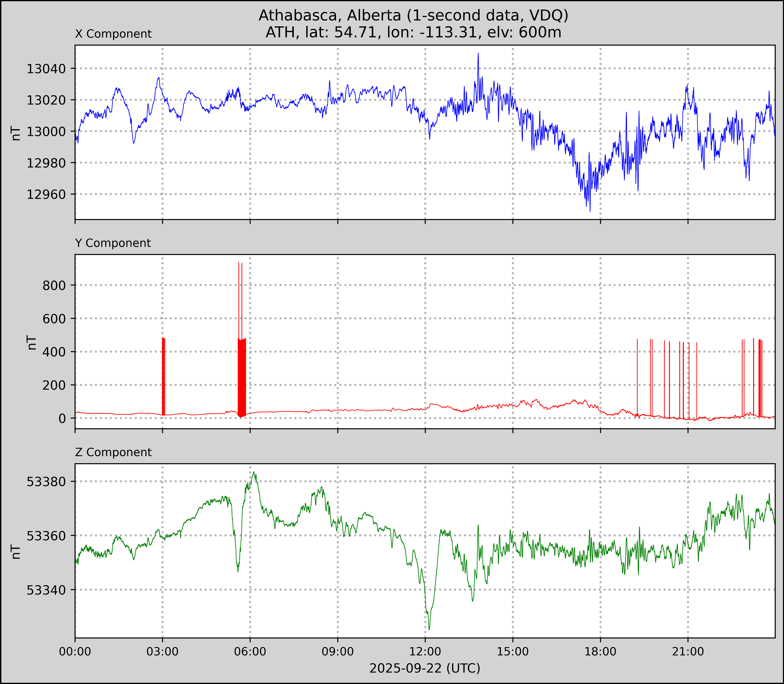The image size is (784, 684).
Task: Click the 18:00 time axis label
Action: click(x=600, y=651)
